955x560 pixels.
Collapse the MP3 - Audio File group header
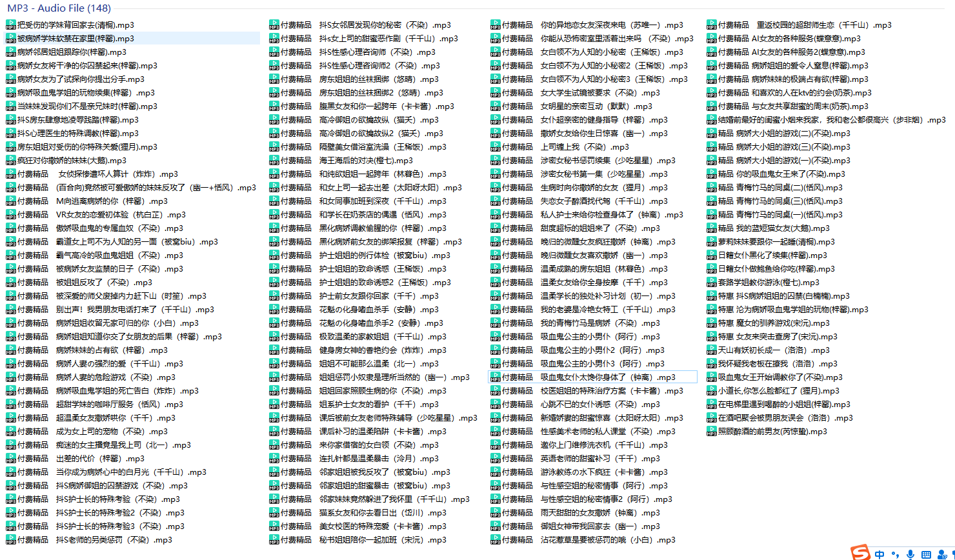(59, 8)
